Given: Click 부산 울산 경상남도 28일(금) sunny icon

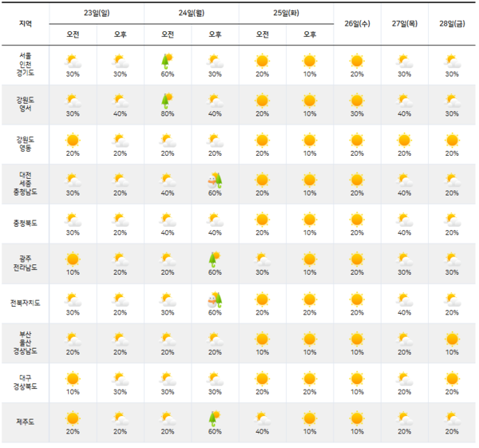Looking at the screenshot, I should [x=452, y=339].
